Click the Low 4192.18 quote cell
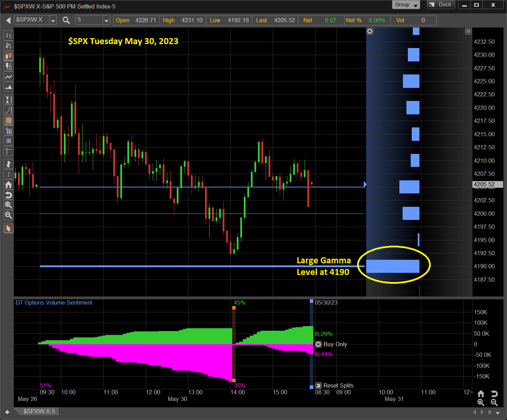 tap(229, 20)
